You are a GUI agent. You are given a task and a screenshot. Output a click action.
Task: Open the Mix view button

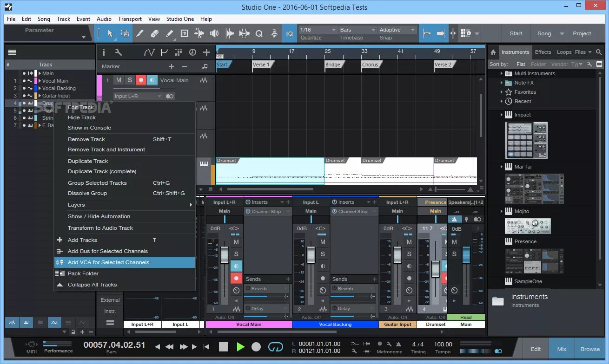(x=562, y=349)
